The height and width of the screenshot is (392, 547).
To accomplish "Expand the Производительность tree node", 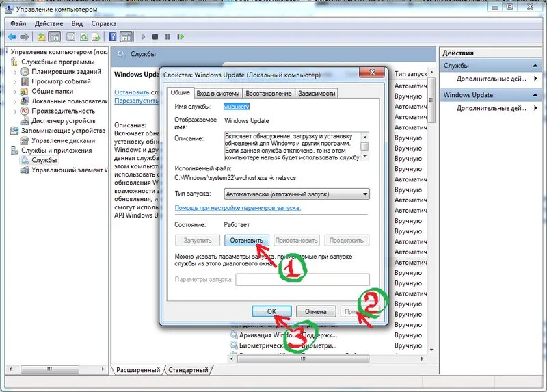I will [x=14, y=112].
